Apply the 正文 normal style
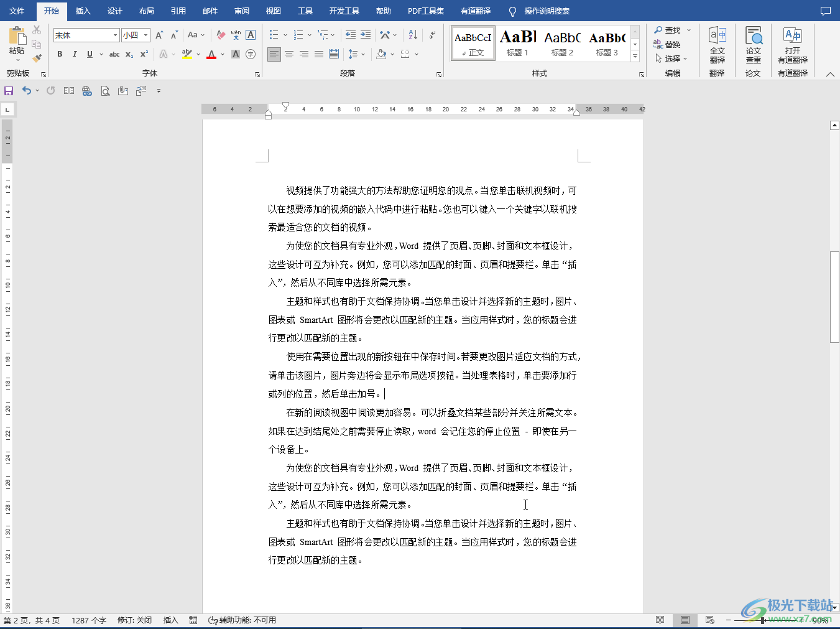The height and width of the screenshot is (629, 840). click(473, 43)
